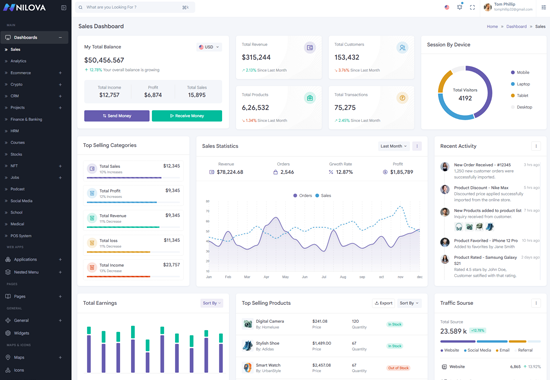The image size is (550, 380).
Task: Click the Total Transactions card icon
Action: 402,98
